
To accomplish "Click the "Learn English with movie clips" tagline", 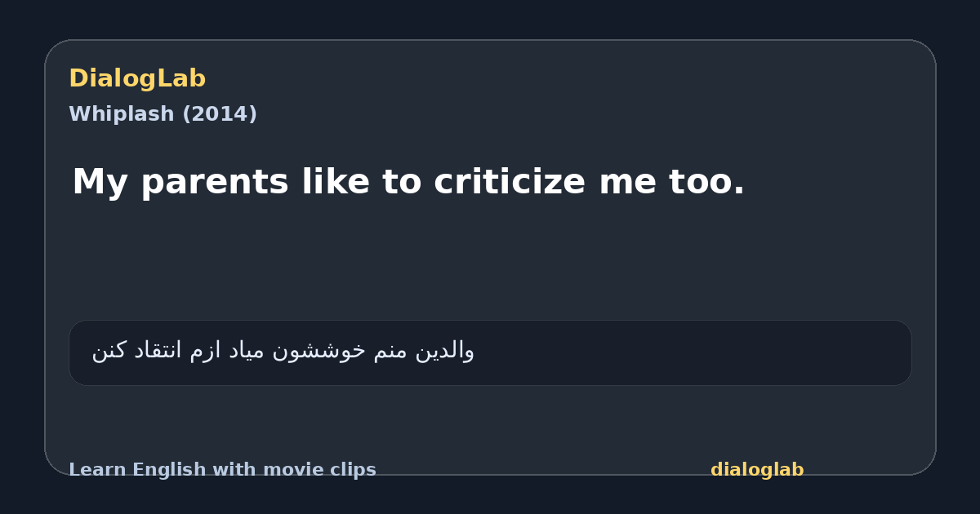I will (222, 470).
